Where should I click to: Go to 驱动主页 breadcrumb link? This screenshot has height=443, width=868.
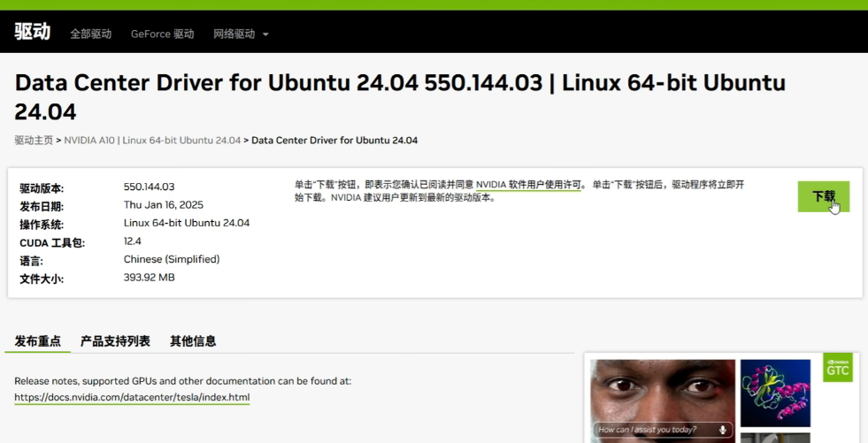[34, 141]
